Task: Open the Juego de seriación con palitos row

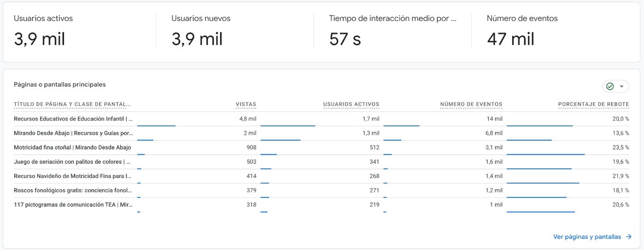Action: coord(72,162)
